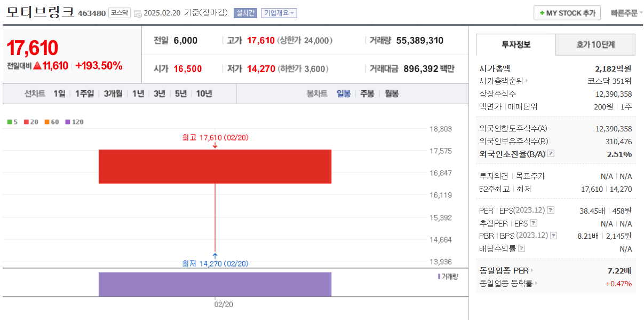The image size is (644, 320).
Task: Click the +193.50% change rate
Action: [x=99, y=66]
